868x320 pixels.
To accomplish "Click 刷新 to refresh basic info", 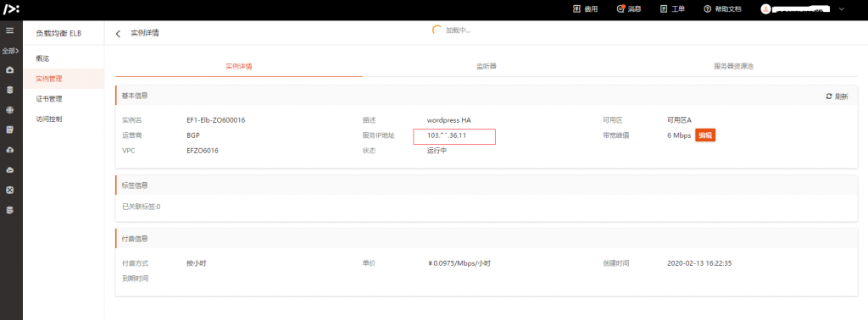I will (x=837, y=97).
